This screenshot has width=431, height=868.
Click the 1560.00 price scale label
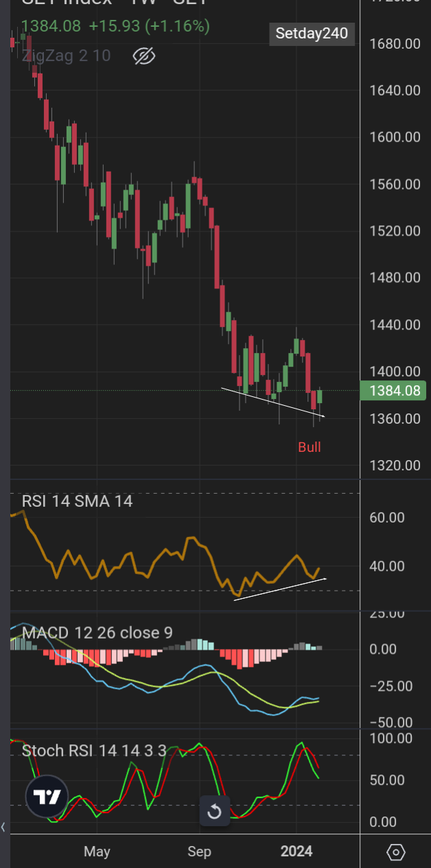pos(395,184)
